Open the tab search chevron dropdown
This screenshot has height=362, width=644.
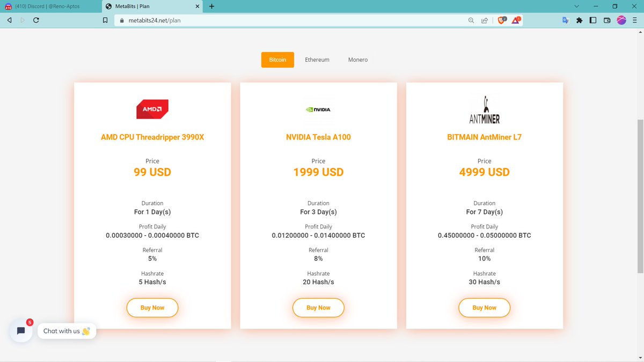577,6
